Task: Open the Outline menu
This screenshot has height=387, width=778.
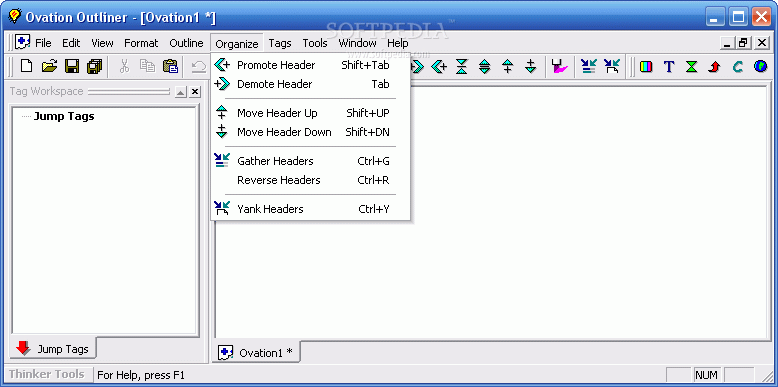Action: click(x=186, y=43)
